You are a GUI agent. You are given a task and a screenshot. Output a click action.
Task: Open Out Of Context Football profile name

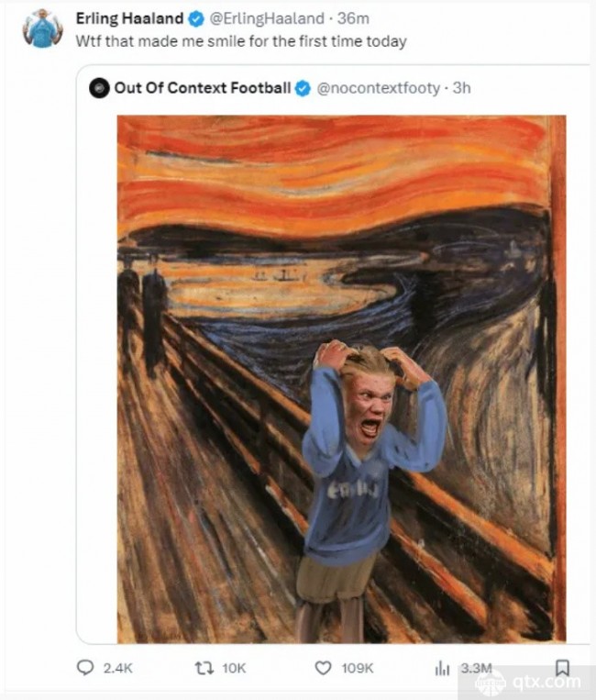tap(203, 88)
